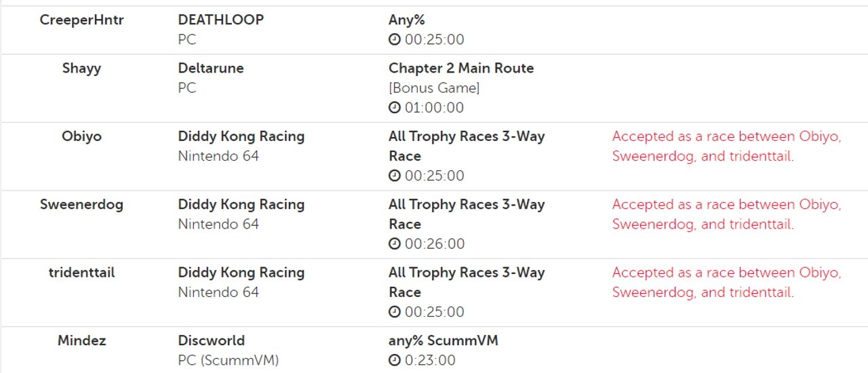Click the Discworld game title
Screen dimensions: 868x373
click(x=212, y=340)
